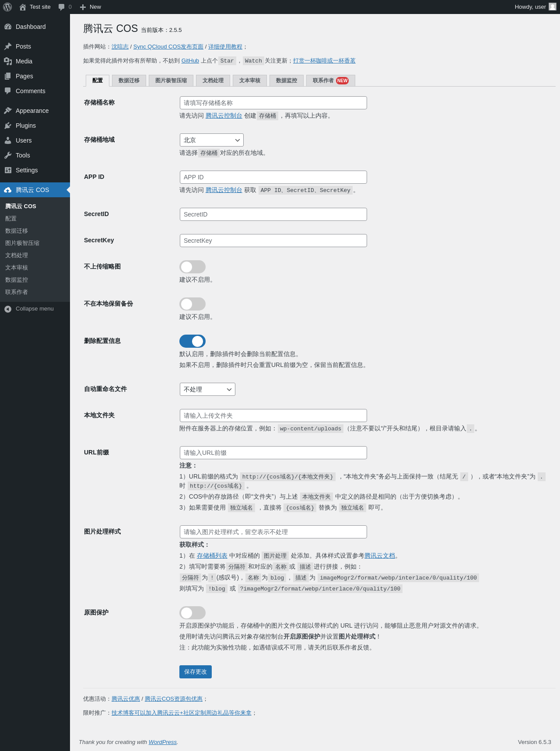Turn off the 删除配置信息 switch
The width and height of the screenshot is (560, 751).
(x=192, y=341)
